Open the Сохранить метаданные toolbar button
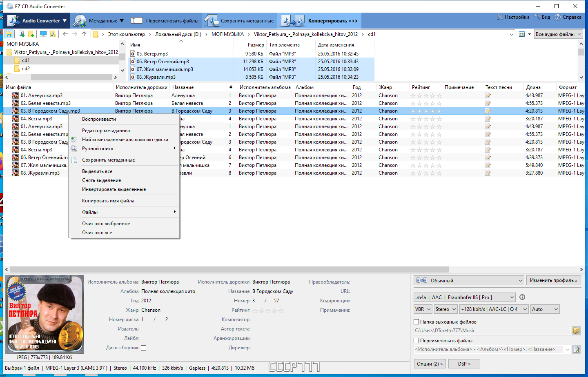 239,21
